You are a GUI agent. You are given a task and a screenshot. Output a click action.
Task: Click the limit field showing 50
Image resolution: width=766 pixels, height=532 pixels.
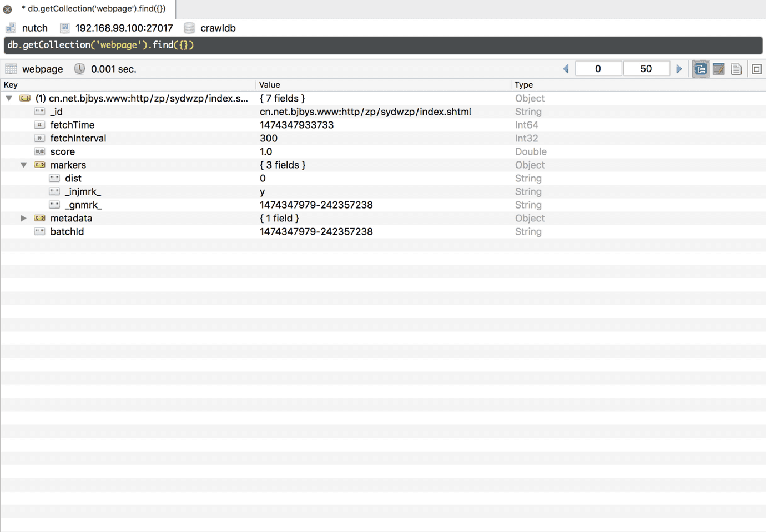(x=646, y=69)
